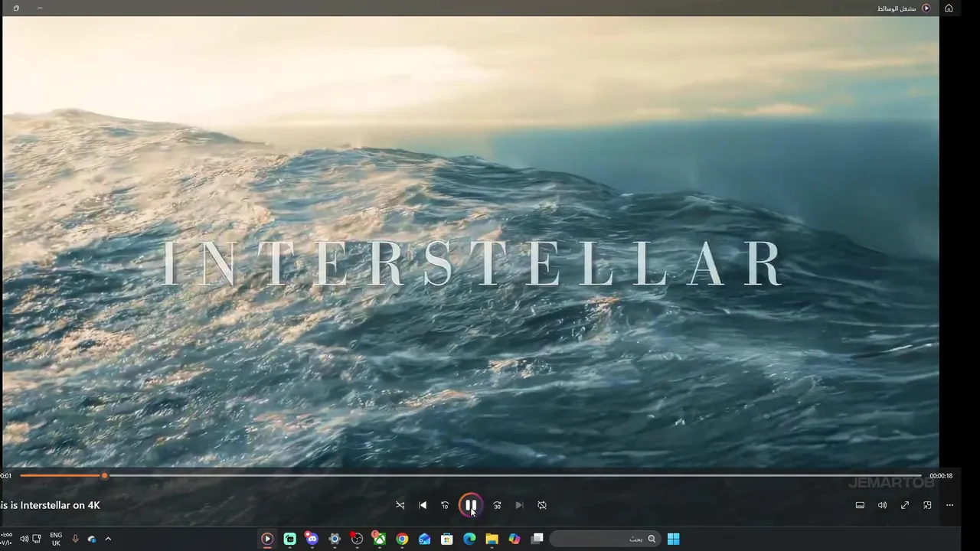Viewport: 980px width, 551px height.
Task: Skip back 10 seconds
Action: 445,505
